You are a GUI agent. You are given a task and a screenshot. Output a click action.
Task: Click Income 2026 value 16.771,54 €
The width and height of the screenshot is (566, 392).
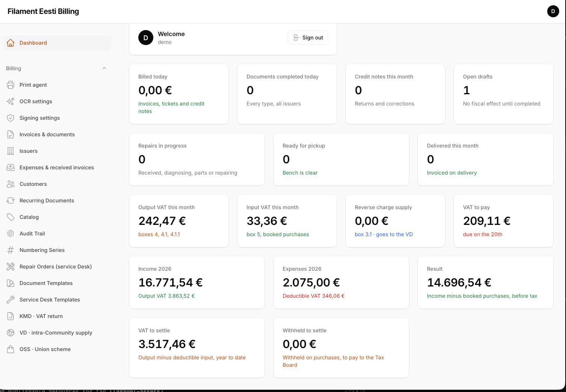(x=171, y=282)
